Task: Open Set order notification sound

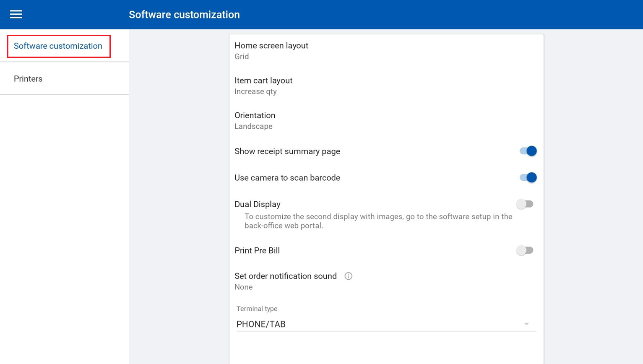Action: coord(285,276)
